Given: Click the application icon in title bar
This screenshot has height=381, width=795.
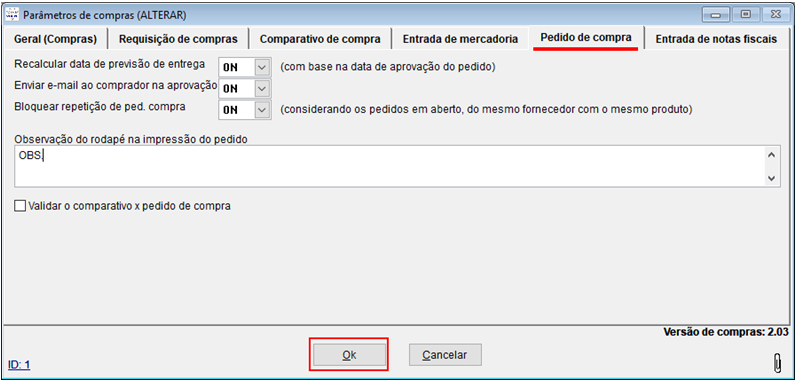Looking at the screenshot, I should coord(12,15).
